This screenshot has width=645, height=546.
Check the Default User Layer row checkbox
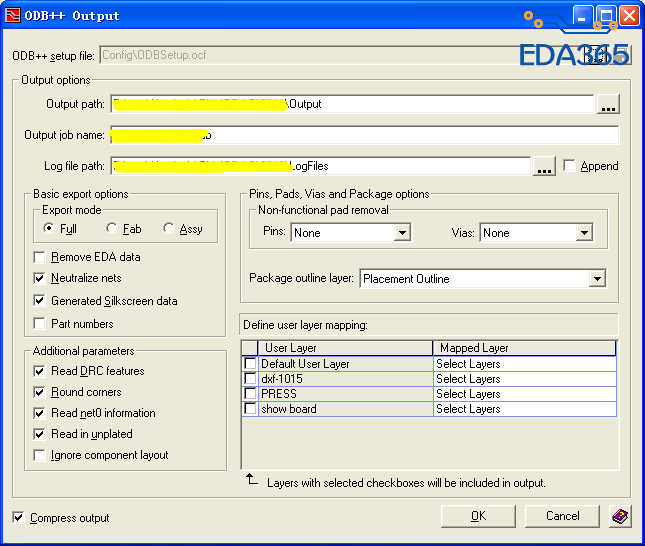pos(250,363)
